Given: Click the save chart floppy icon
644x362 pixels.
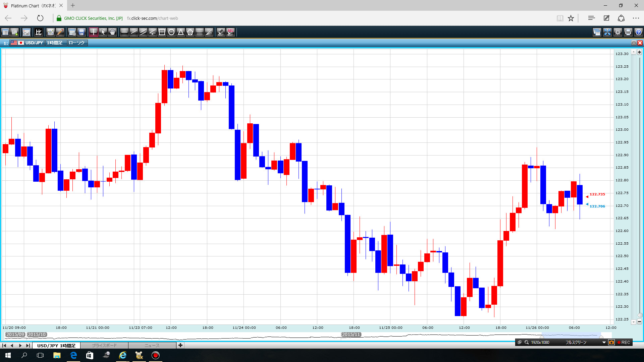Looking at the screenshot, I should point(82,32).
